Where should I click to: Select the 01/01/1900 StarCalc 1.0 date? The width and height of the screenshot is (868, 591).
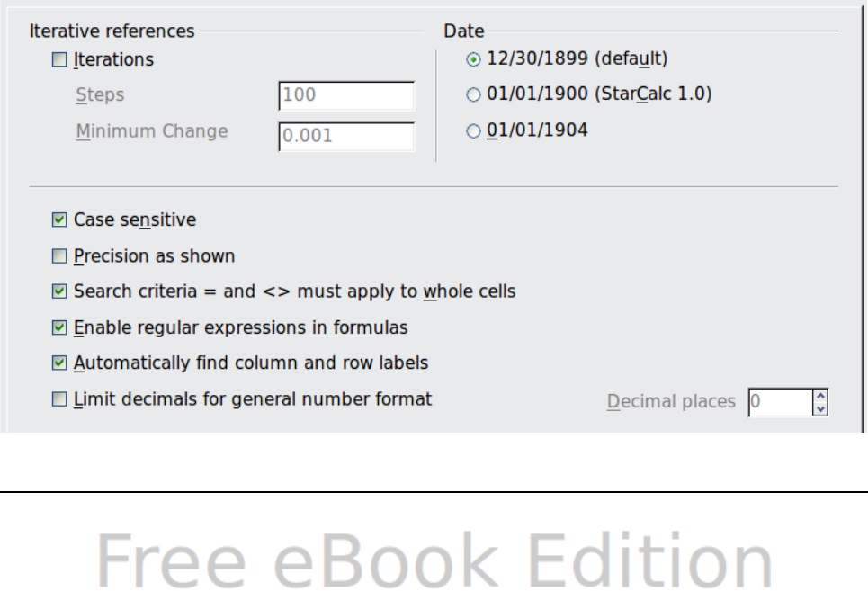coord(473,94)
